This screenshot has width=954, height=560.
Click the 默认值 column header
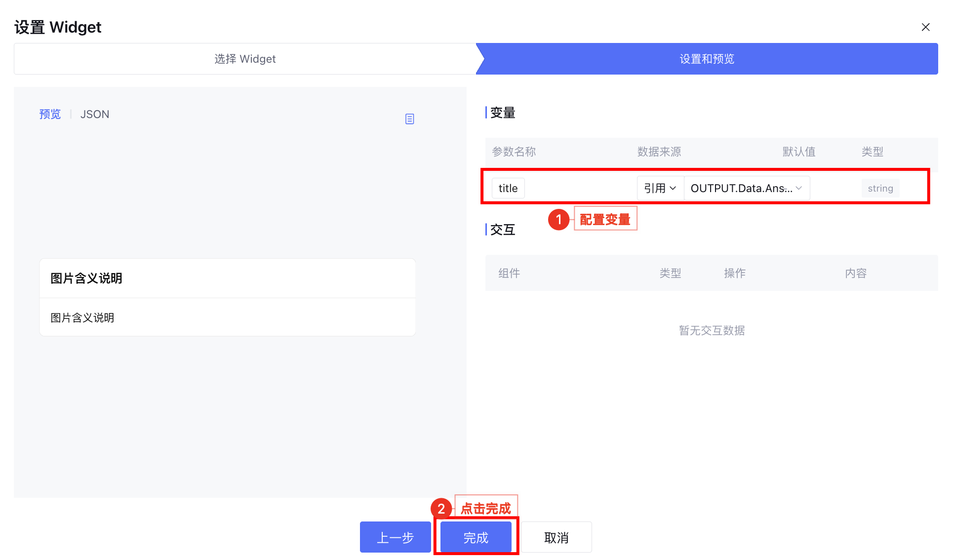[798, 152]
